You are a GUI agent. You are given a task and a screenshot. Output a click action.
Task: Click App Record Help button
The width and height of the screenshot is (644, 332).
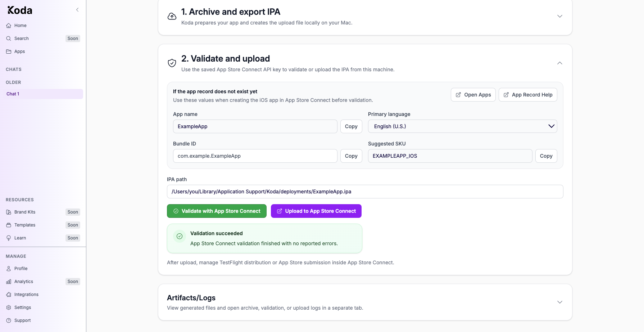point(528,95)
